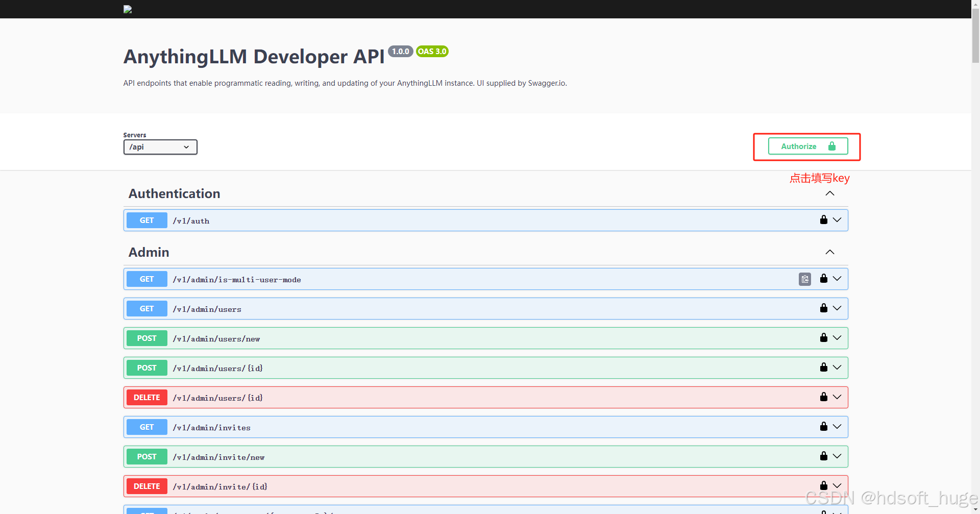Click the lock icon on /v1/auth
The width and height of the screenshot is (980, 514).
(x=823, y=220)
